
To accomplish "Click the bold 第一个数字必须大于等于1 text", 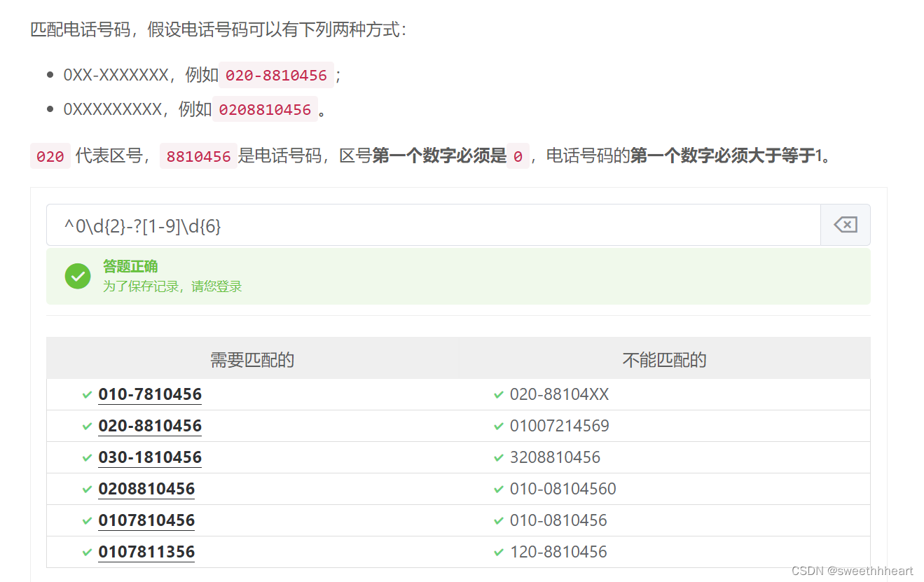I will click(x=726, y=155).
